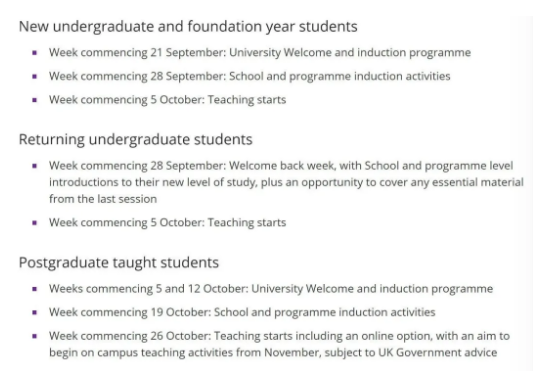
Task: Click bullet beside 'Weeks commencing 5 and 12 October'
Action: coord(34,289)
